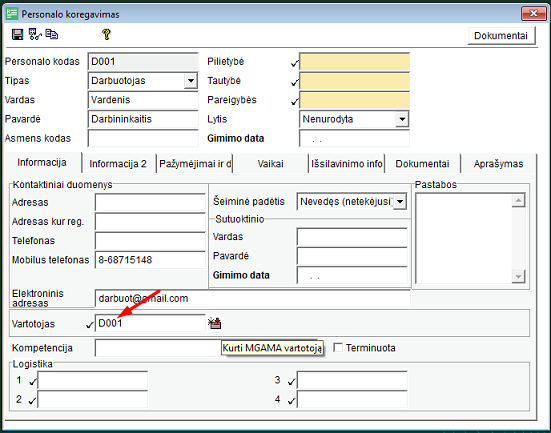Open the Lytis dropdown list
The height and width of the screenshot is (433, 551).
click(402, 119)
